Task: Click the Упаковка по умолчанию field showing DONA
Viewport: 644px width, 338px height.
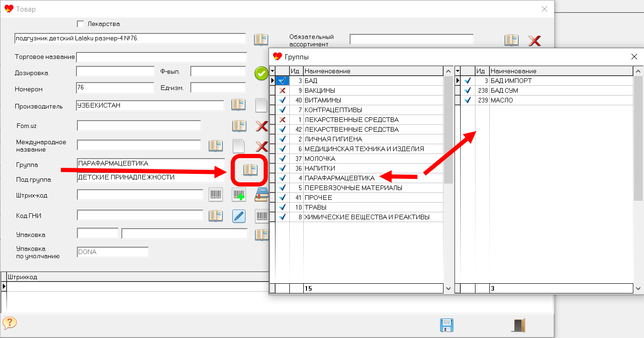Action: pyautogui.click(x=113, y=252)
